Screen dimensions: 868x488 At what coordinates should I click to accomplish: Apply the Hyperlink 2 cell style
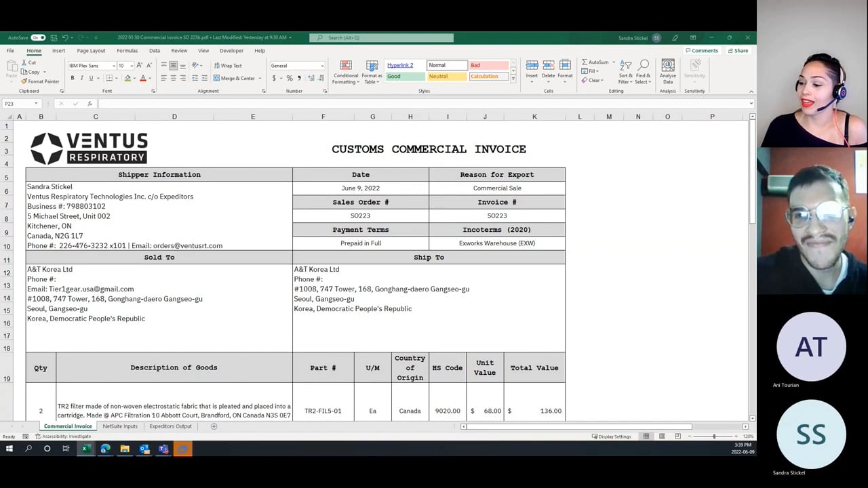405,66
